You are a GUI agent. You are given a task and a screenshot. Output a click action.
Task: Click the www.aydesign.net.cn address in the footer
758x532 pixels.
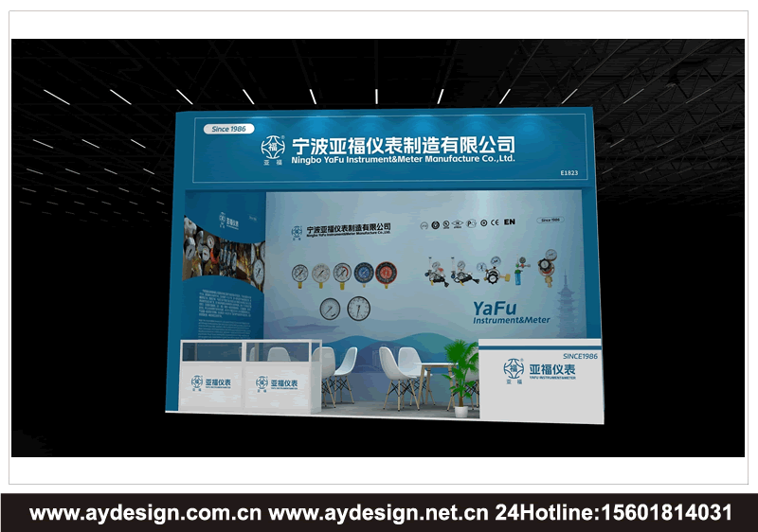click(x=378, y=513)
